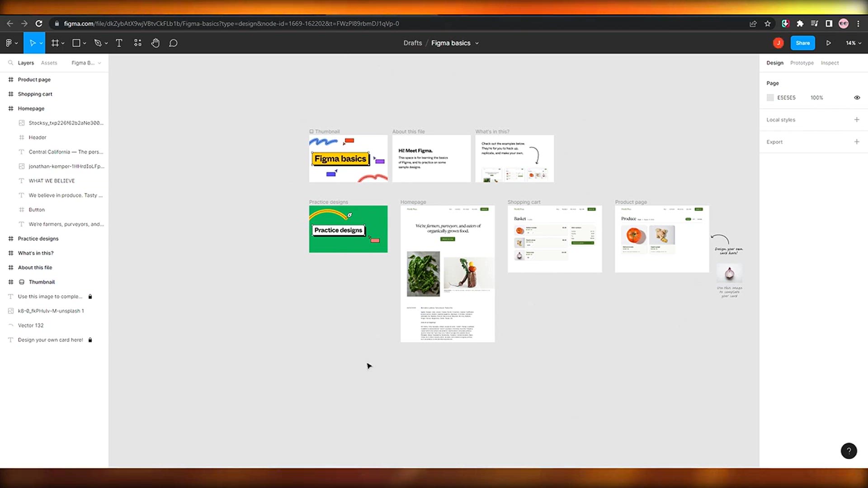
Task: Click the search icon in Layers panel
Action: pos(10,63)
